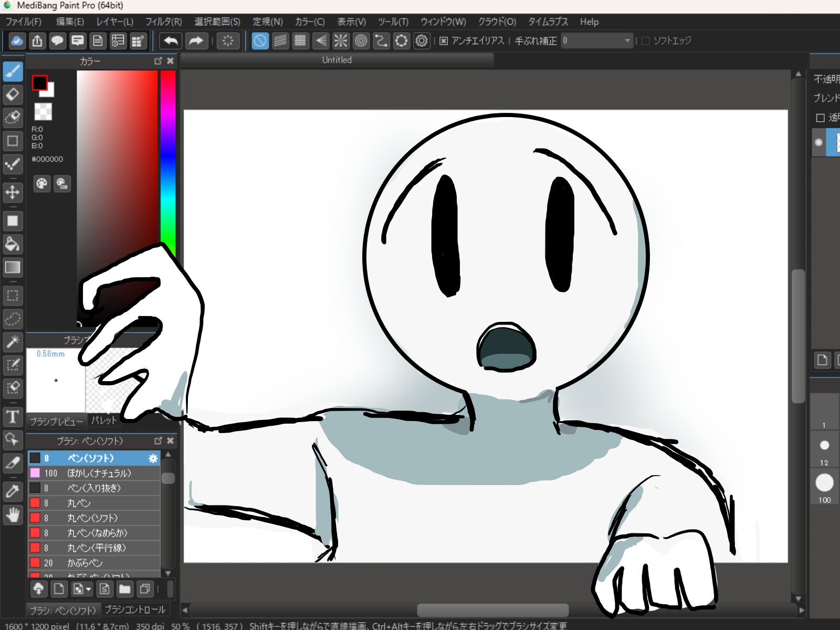Select the Move tool

click(13, 192)
